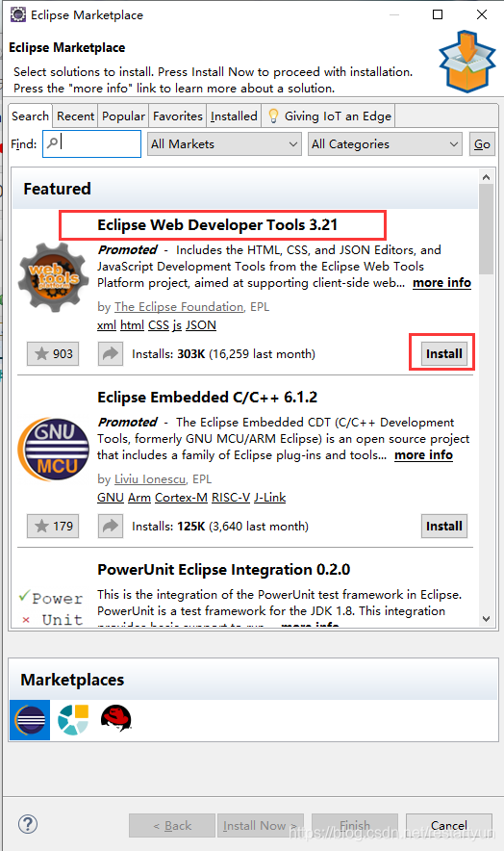504x851 pixels.
Task: Click the GNU MCU logo thumbnail
Action: coord(53,449)
